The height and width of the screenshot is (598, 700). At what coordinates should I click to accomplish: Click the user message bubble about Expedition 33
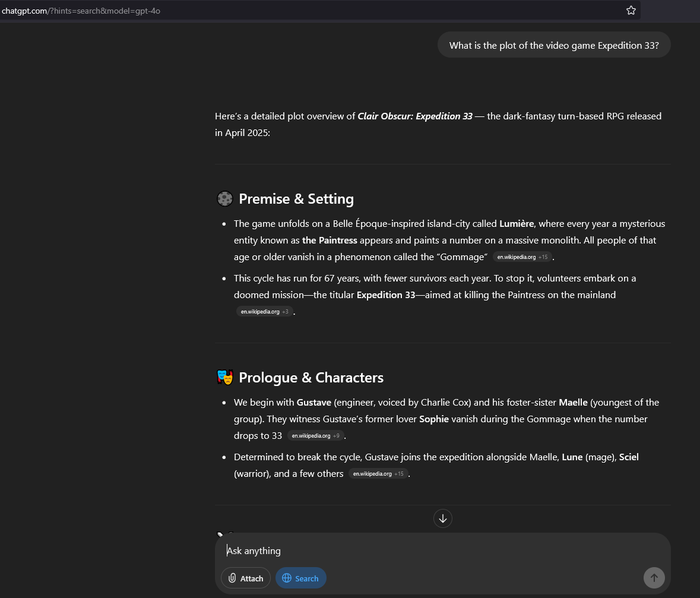tap(553, 45)
